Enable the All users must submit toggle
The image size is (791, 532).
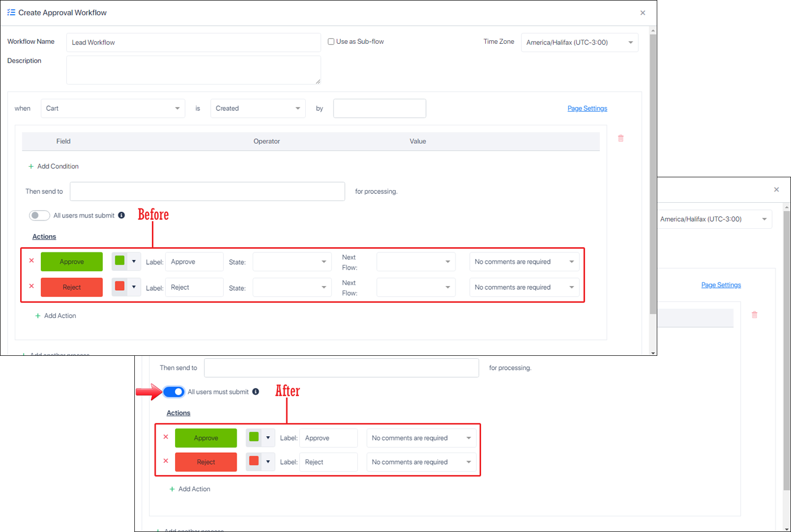(39, 215)
